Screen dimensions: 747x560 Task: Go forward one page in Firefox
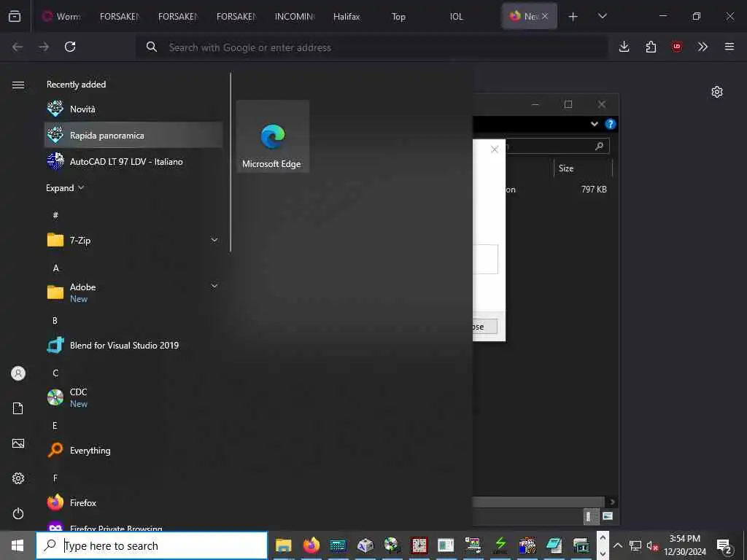click(x=44, y=47)
